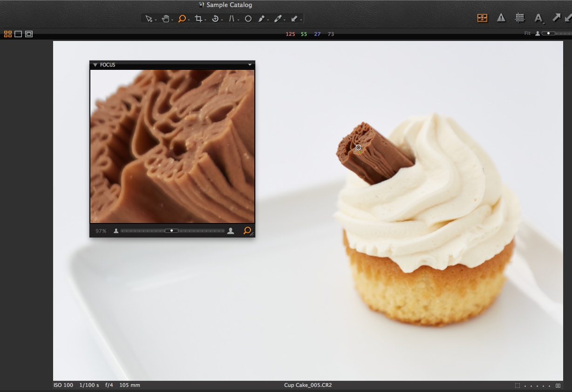Open the pointer tool options arrow
Screen dimensions: 572x392
click(x=156, y=20)
